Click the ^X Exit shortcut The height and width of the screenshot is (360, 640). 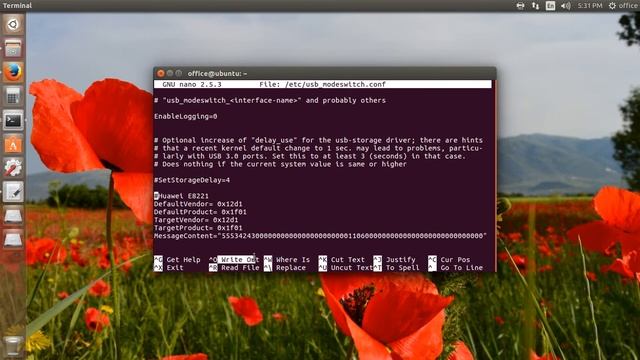[x=169, y=268]
